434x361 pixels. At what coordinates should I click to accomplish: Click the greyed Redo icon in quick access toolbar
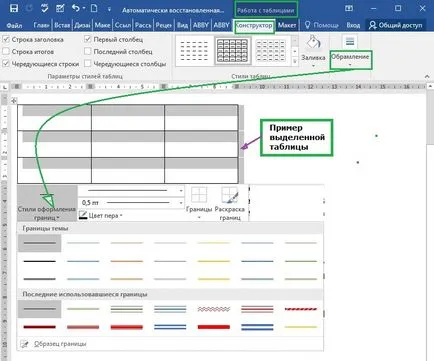(29, 8)
